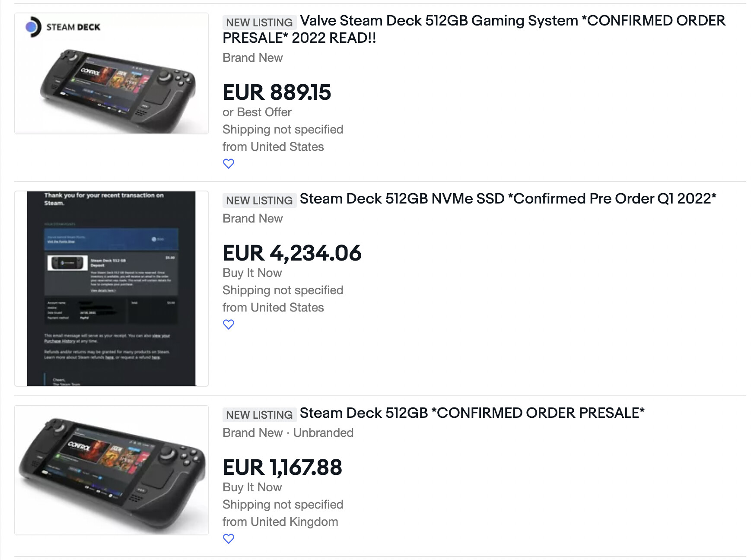The width and height of the screenshot is (754, 560).
Task: Watch the EUR 1,167.88 United Kingdom listing
Action: pyautogui.click(x=228, y=539)
